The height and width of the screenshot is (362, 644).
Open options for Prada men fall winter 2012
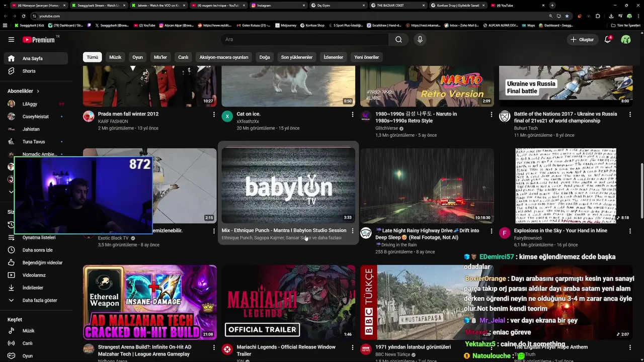214,115
